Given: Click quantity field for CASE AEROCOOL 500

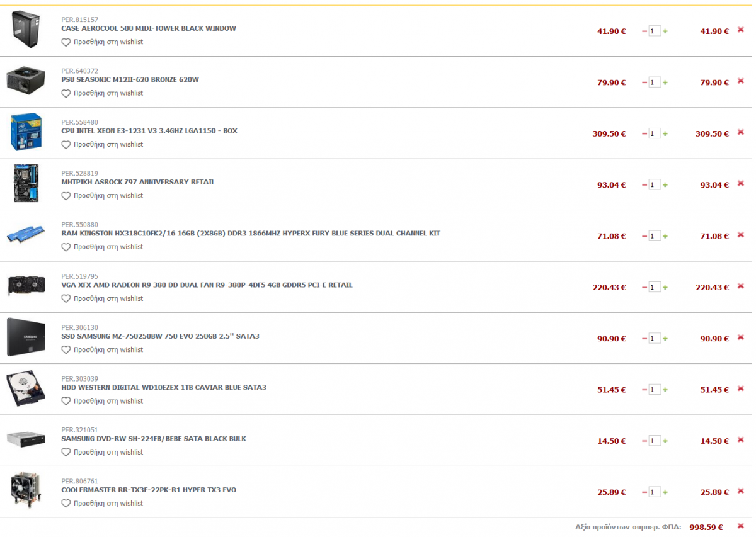Looking at the screenshot, I should 655,31.
